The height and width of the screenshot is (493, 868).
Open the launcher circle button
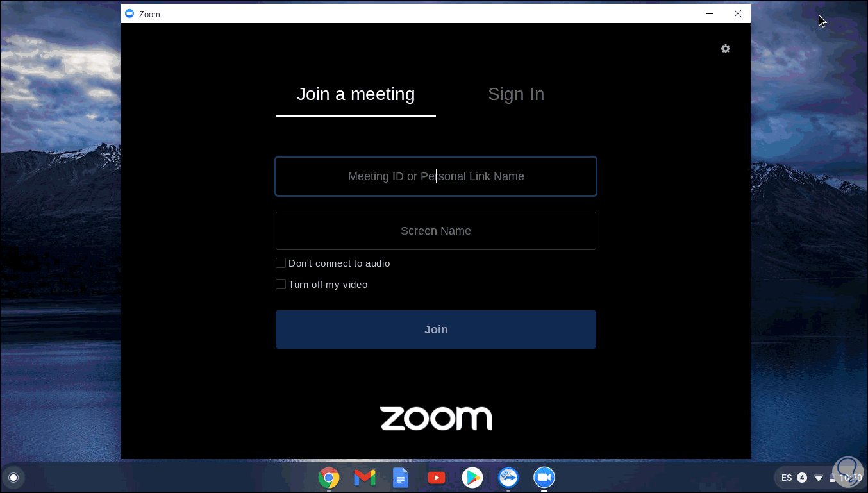coord(13,478)
